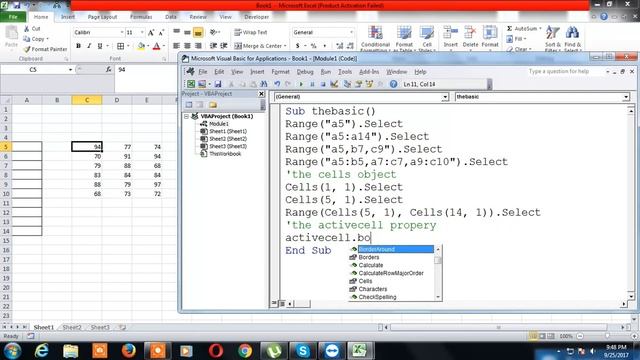Select column C header in worksheet
640x360 pixels.
coord(87,100)
